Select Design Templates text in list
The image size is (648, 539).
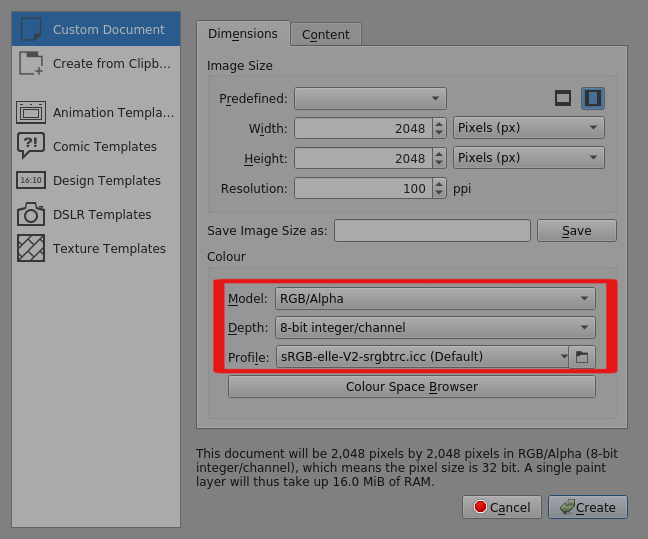(107, 181)
